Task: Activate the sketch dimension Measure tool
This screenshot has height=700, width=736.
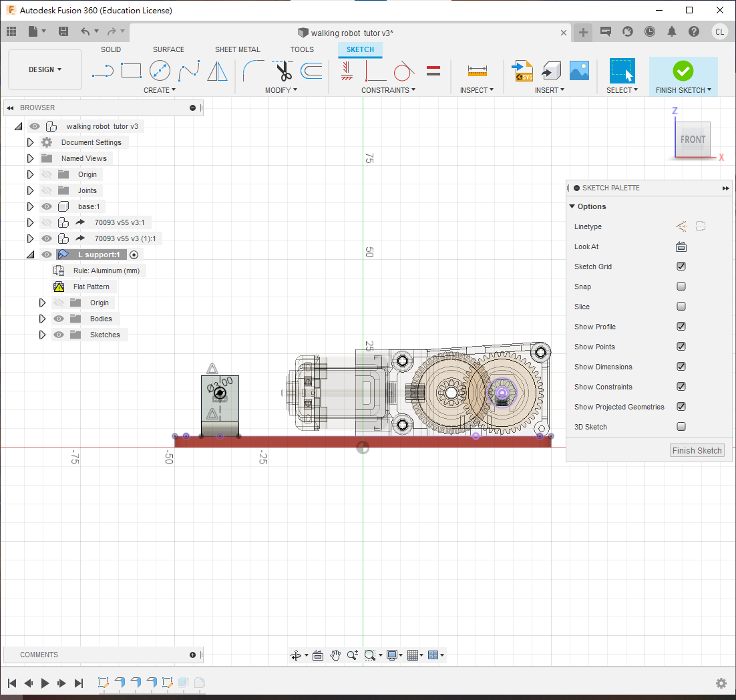Action: coord(477,70)
